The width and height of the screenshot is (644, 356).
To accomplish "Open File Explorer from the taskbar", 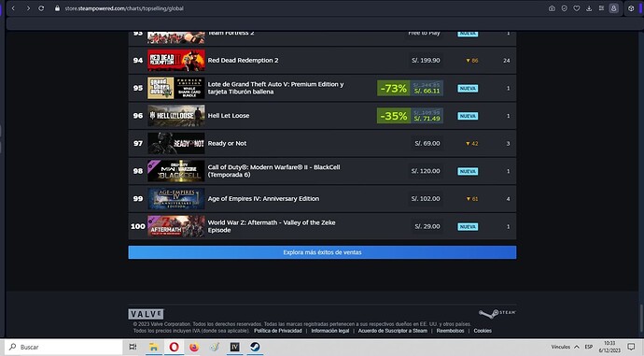I will click(154, 347).
